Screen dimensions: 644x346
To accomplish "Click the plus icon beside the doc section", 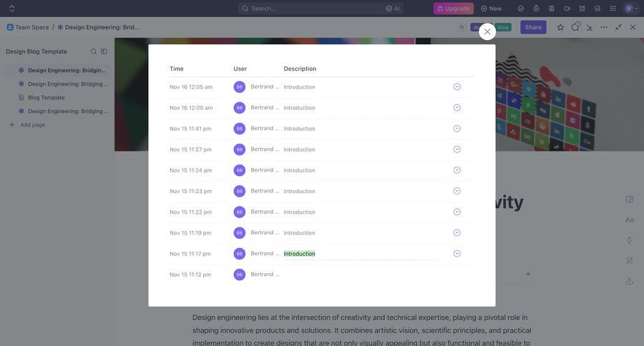I will pyautogui.click(x=528, y=274).
